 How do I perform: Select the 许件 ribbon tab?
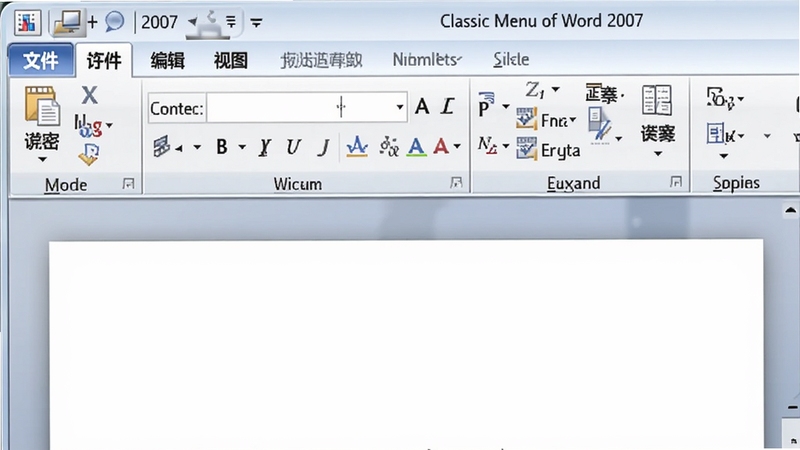104,61
